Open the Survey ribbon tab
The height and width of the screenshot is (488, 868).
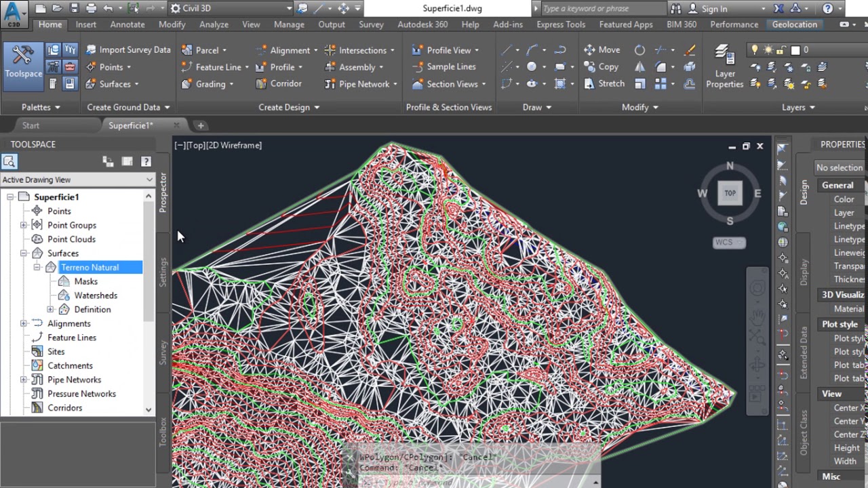pos(371,24)
